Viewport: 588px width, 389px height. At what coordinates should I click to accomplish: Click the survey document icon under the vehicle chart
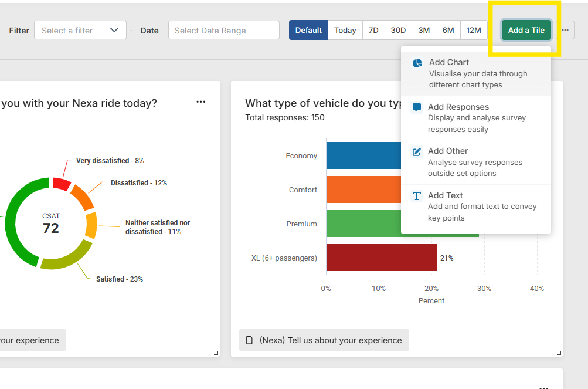click(x=249, y=340)
